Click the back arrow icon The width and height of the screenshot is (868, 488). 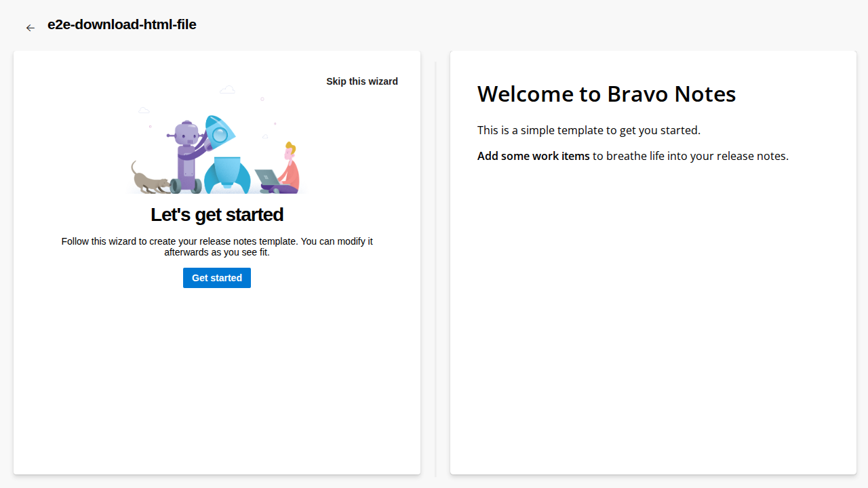[x=30, y=28]
